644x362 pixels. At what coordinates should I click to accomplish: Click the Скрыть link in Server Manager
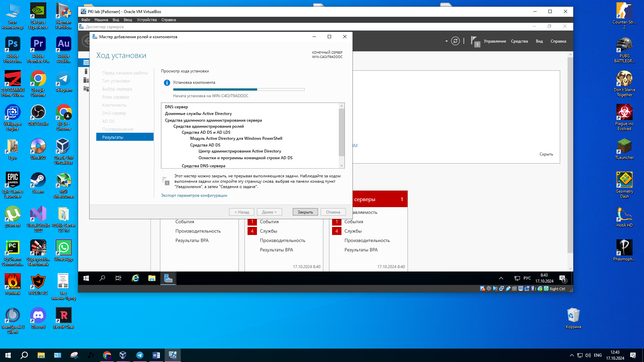546,154
